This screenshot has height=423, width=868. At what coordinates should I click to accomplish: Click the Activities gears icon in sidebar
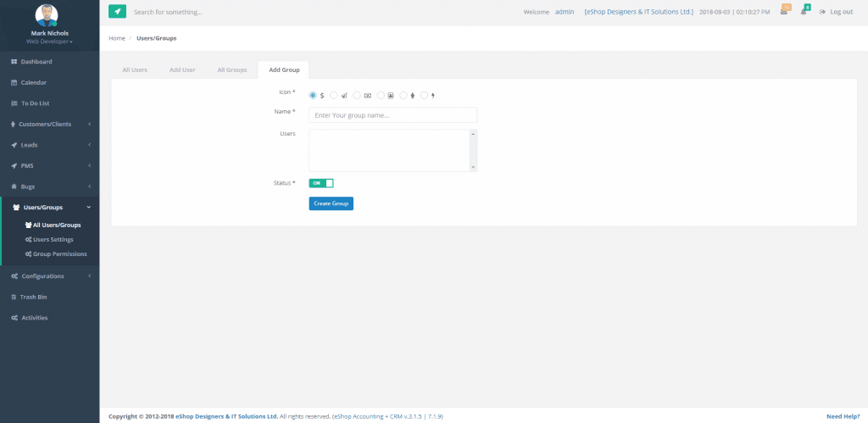(14, 318)
